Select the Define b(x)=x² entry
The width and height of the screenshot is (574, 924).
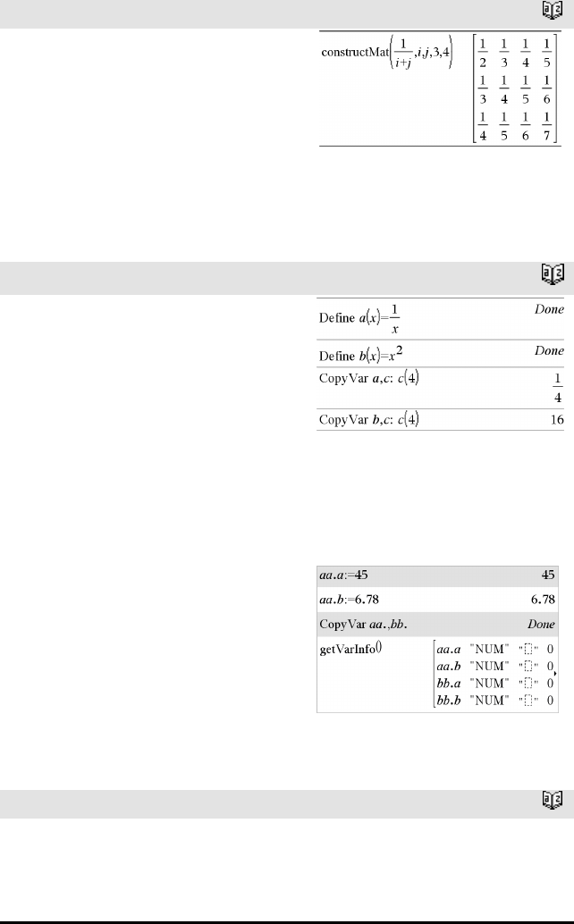pyautogui.click(x=360, y=355)
